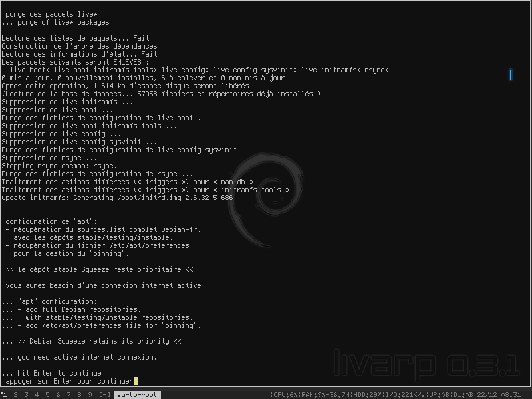532x399 pixels.
Task: Click the 22/12 date in status bar
Action: coord(487,395)
